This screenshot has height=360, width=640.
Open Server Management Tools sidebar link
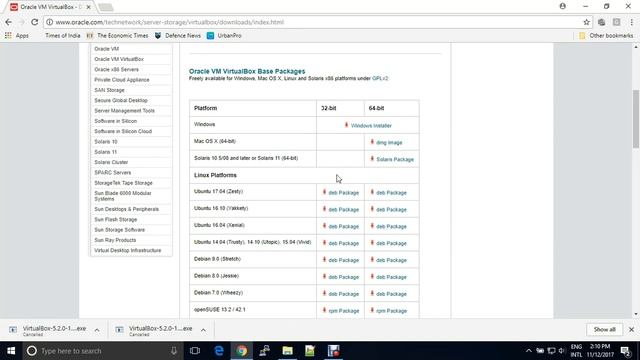tap(124, 111)
